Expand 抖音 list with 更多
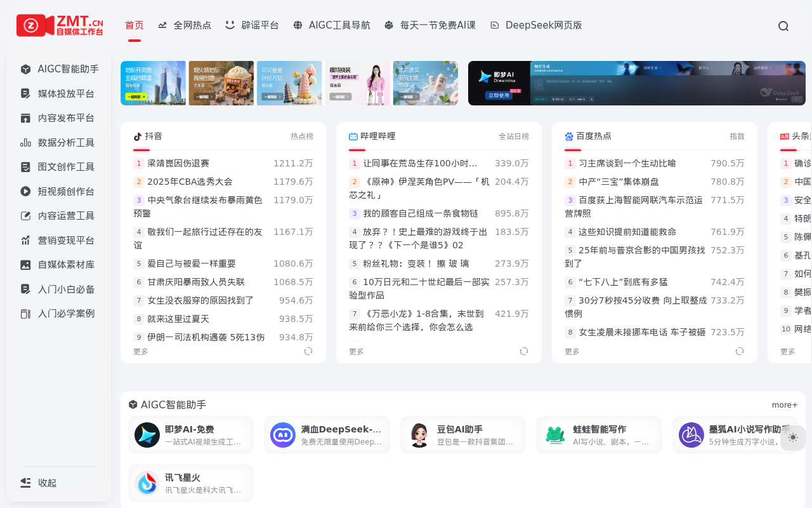This screenshot has width=812, height=508. 141,351
